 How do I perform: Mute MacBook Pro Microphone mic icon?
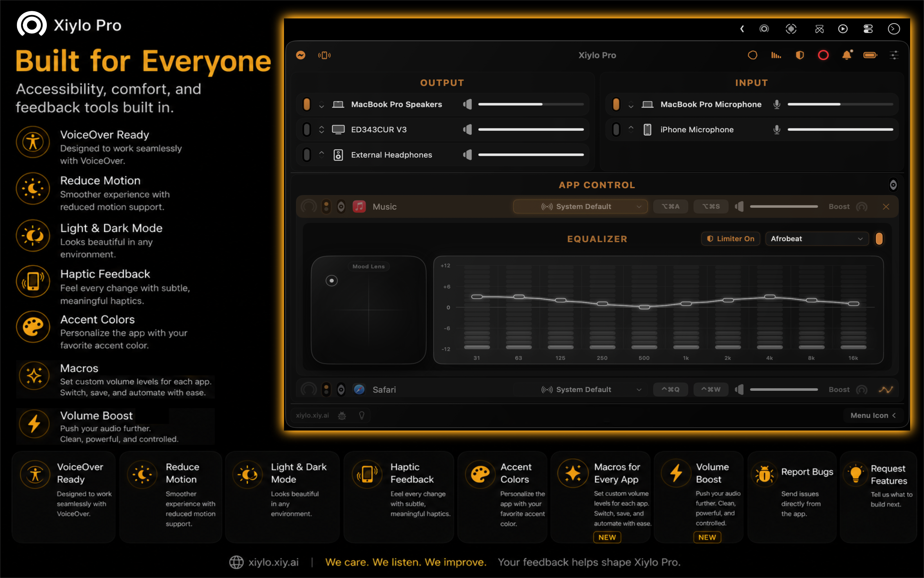coord(777,104)
